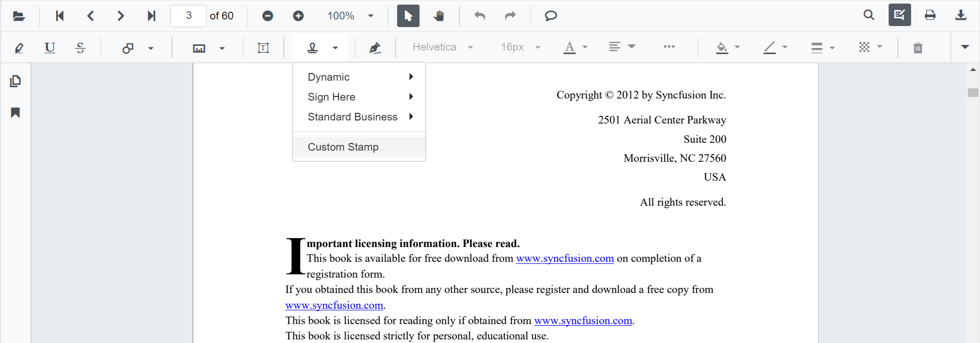Choose Custom Stamp from the menu

(x=359, y=147)
